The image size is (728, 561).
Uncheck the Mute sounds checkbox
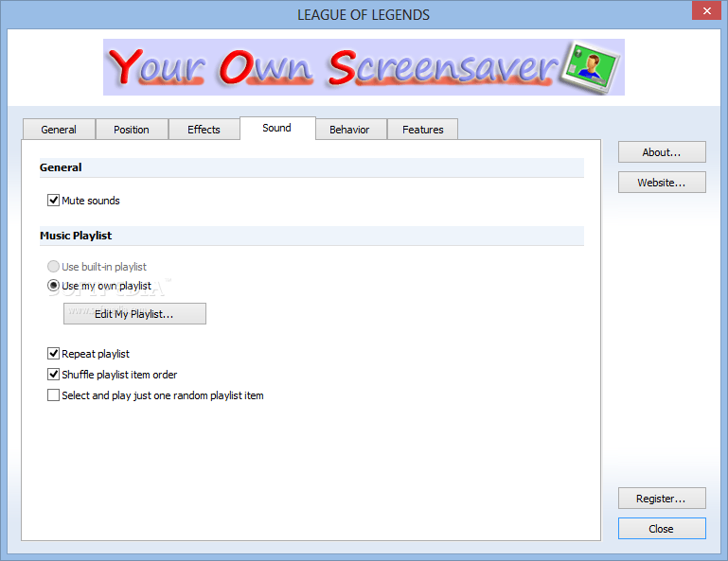[53, 201]
